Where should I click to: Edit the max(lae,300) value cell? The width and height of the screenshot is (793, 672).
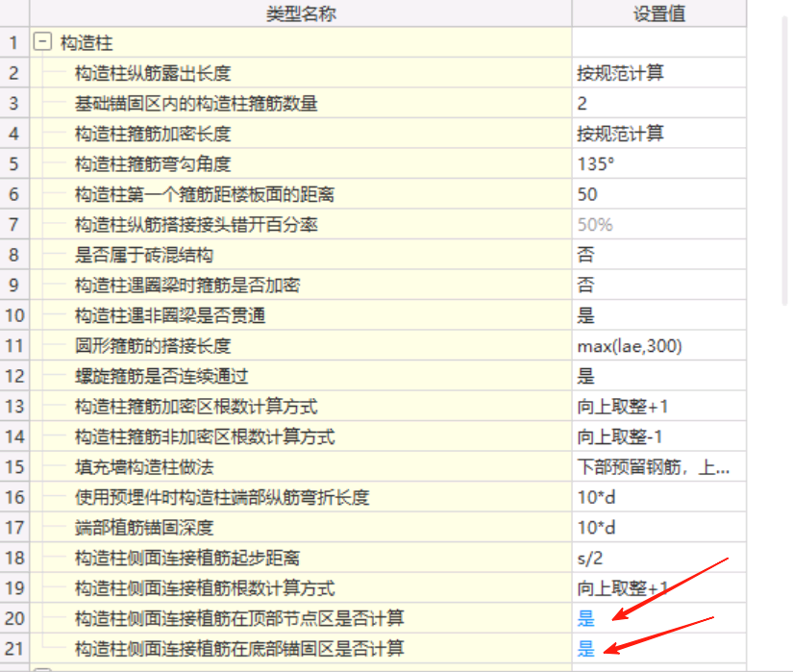[659, 346]
